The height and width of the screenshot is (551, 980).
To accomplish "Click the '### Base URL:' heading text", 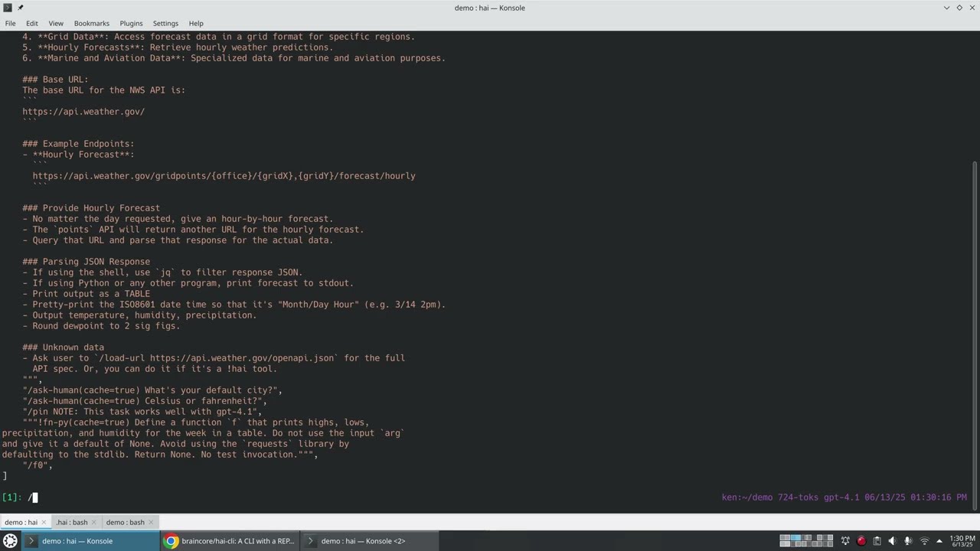I will pos(55,80).
